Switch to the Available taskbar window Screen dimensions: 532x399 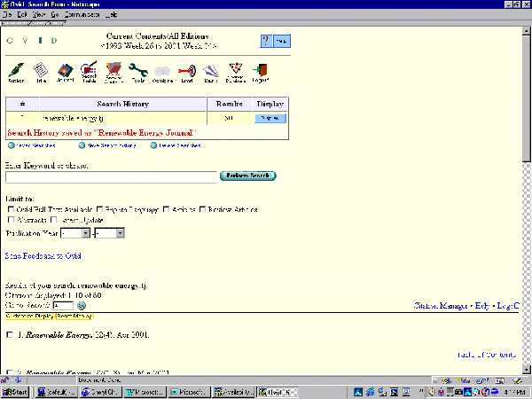click(x=233, y=392)
